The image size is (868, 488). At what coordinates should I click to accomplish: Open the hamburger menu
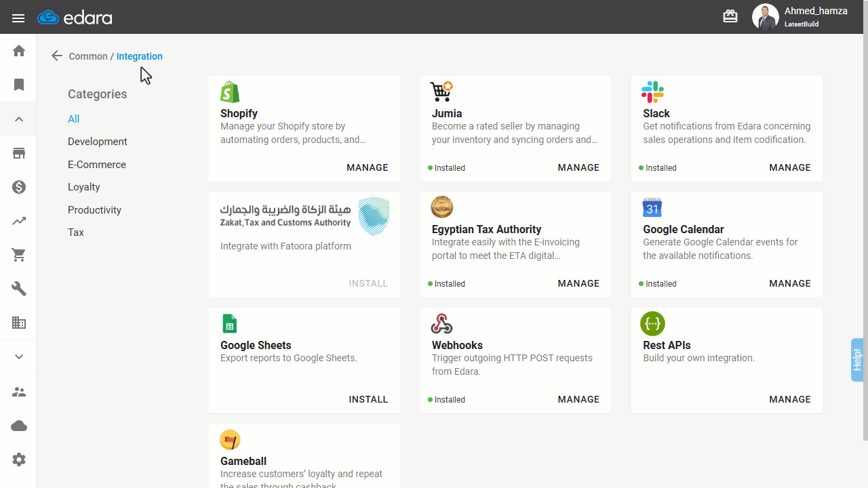tap(18, 18)
